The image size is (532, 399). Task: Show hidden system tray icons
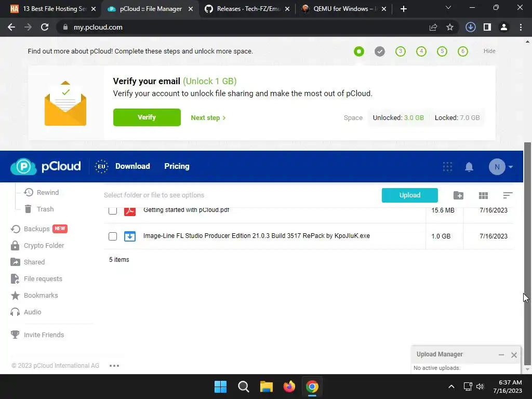tap(451, 387)
